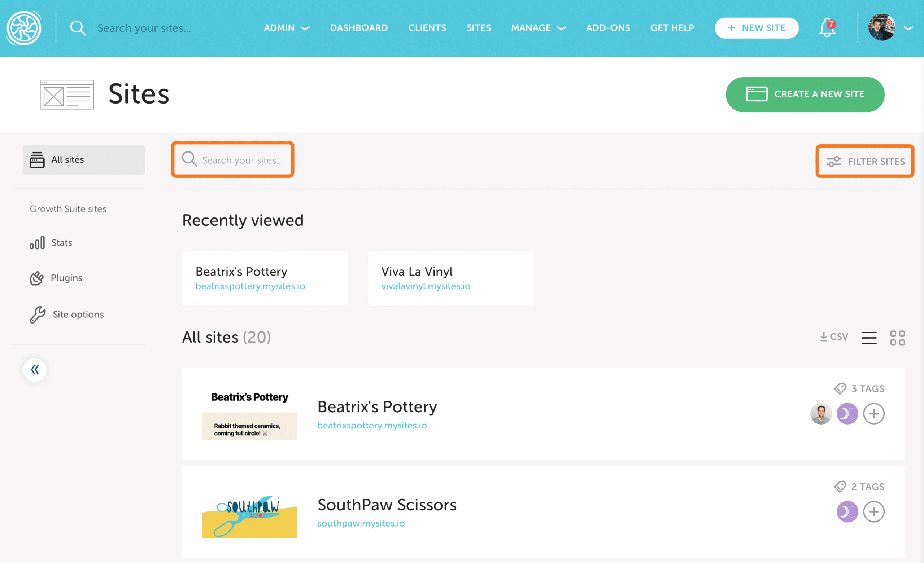Expand the ADMIN dropdown menu
The height and width of the screenshot is (563, 924).
pos(287,28)
